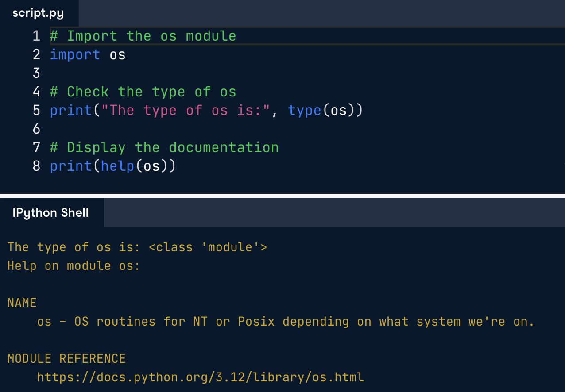Click the NAME heading in shell output

22,303
